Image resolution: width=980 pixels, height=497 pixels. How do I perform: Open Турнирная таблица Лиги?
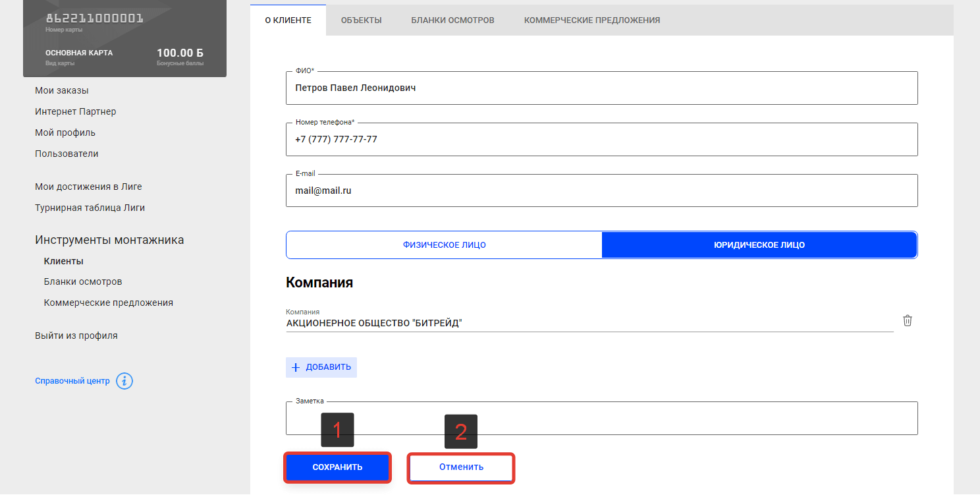[90, 208]
